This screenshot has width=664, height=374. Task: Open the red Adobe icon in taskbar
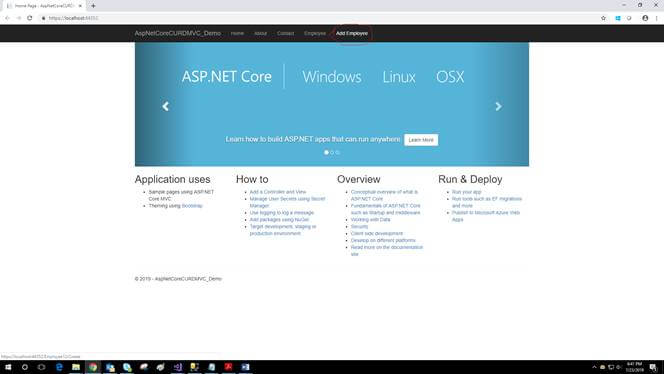(x=228, y=367)
